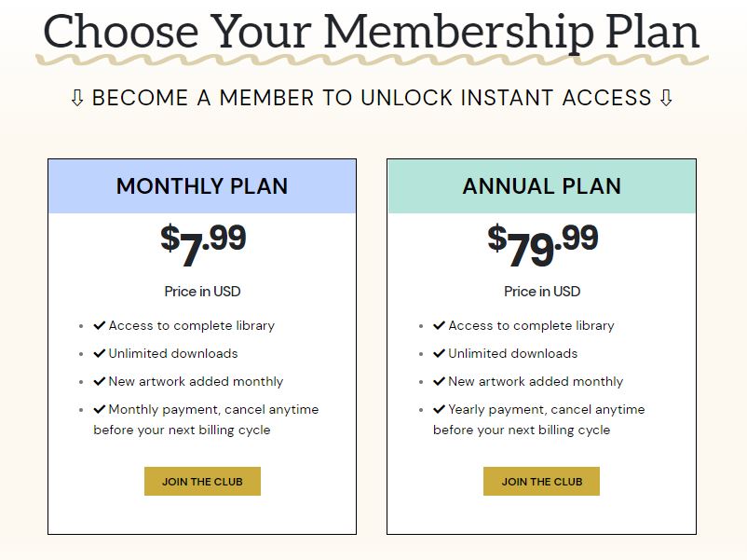Click checkmark beside Monthly 'Access to complete library'
The width and height of the screenshot is (747, 560).
coord(99,325)
